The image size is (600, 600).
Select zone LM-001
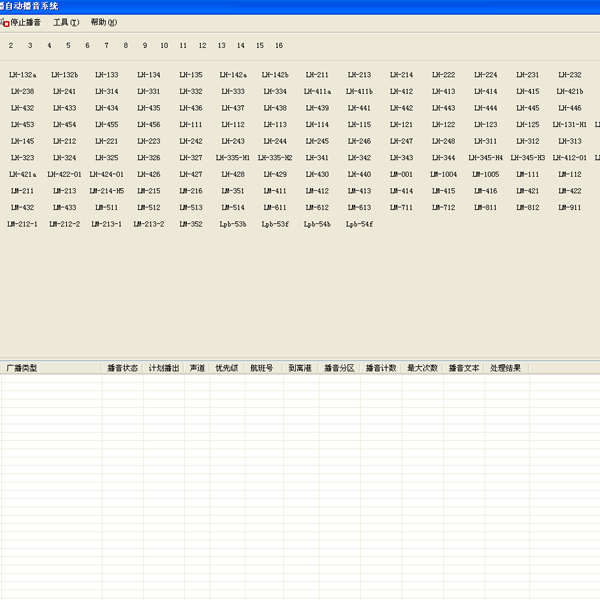click(x=401, y=174)
